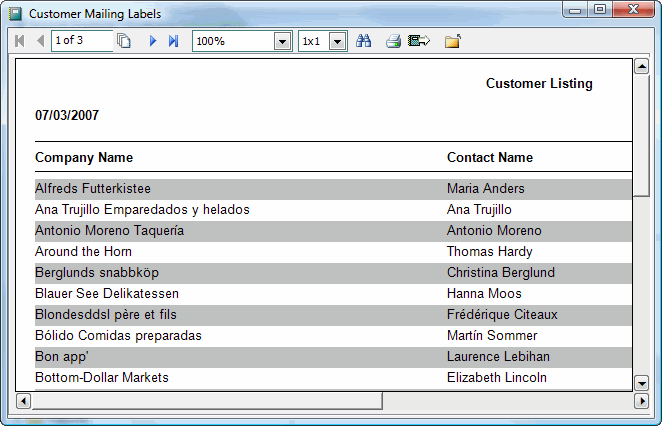Click the page number field showing 1 of 3
662x426 pixels.
[80, 41]
